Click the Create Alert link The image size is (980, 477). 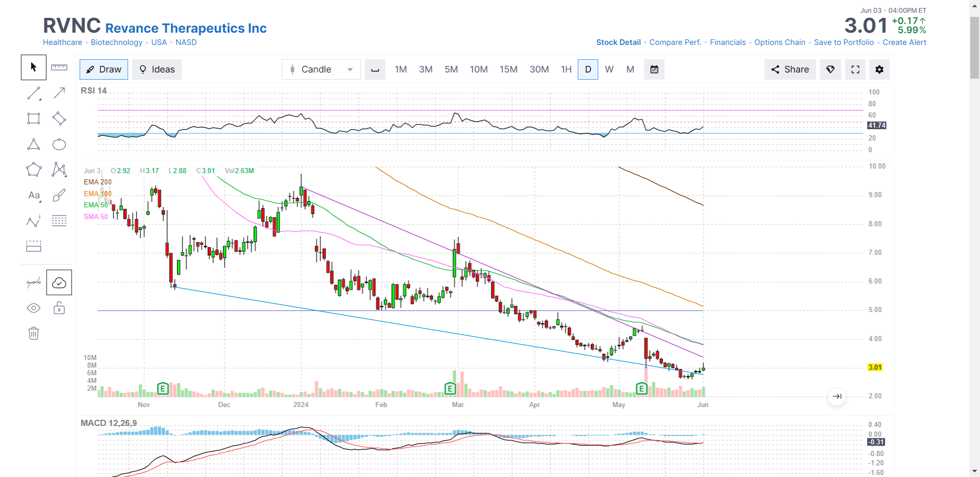coord(904,42)
